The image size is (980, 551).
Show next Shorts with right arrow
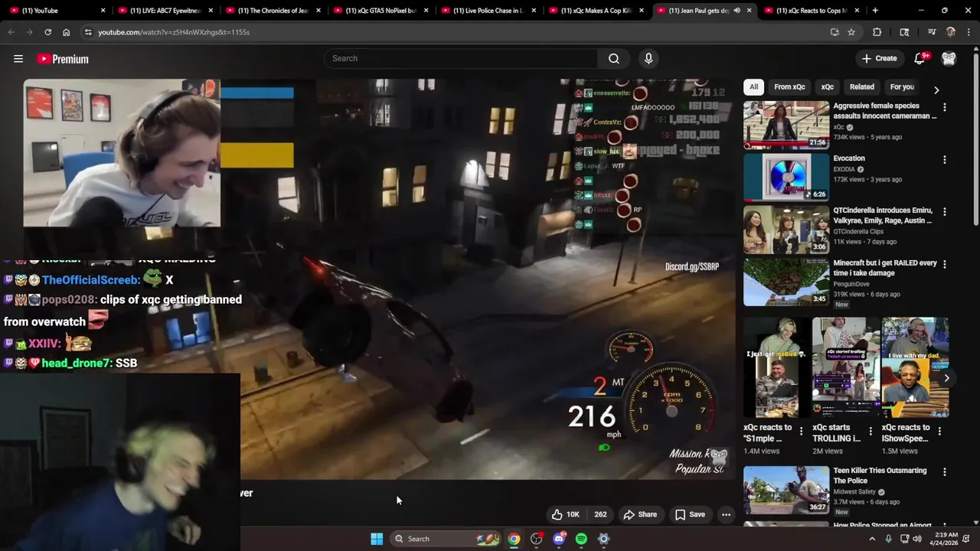946,378
